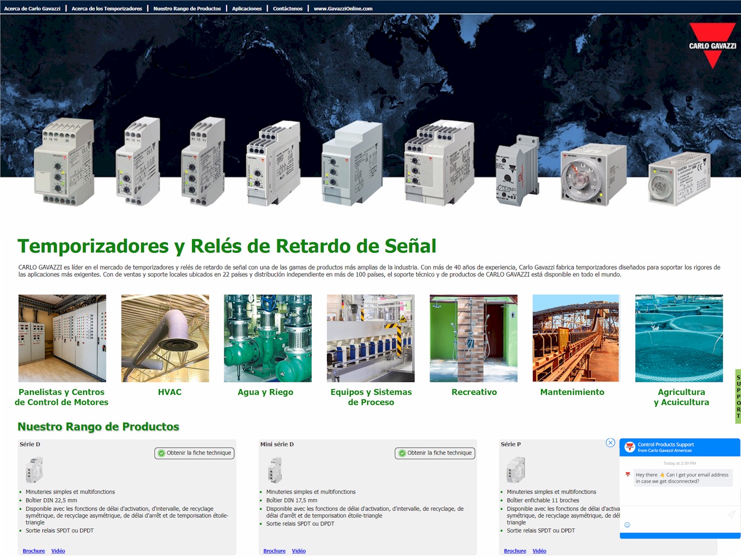741x560 pixels.
Task: Open the Mini série D Vidéo link
Action: [299, 551]
